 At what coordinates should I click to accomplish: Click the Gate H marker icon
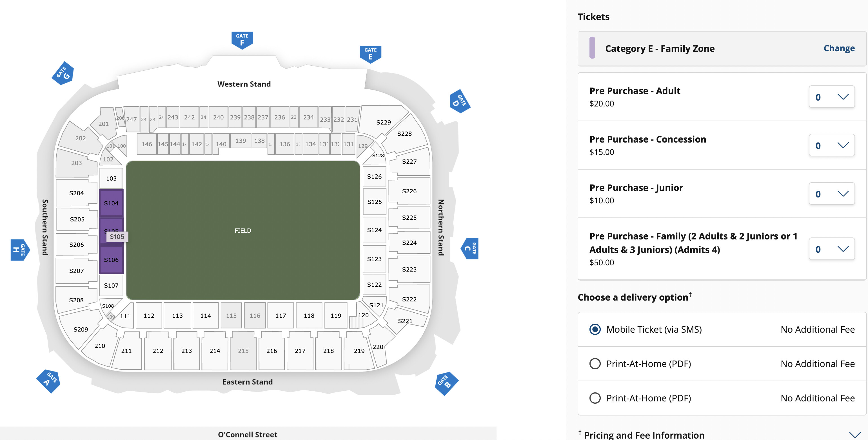click(20, 250)
